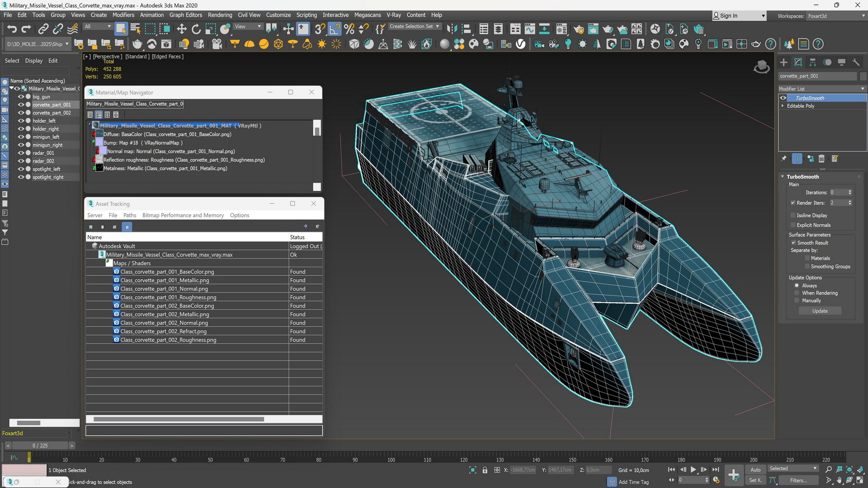The image size is (868, 488).
Task: Open the Graph Editors menu
Action: point(186,15)
